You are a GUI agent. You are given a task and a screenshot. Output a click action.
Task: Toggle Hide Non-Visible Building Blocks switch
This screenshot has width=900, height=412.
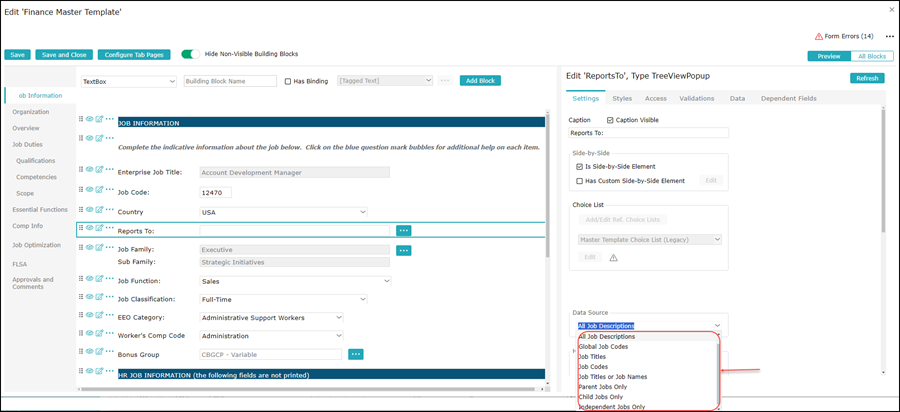pos(191,54)
